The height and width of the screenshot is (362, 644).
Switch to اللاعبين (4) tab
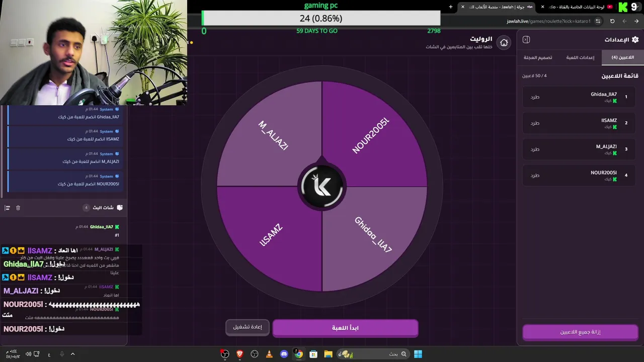point(622,57)
